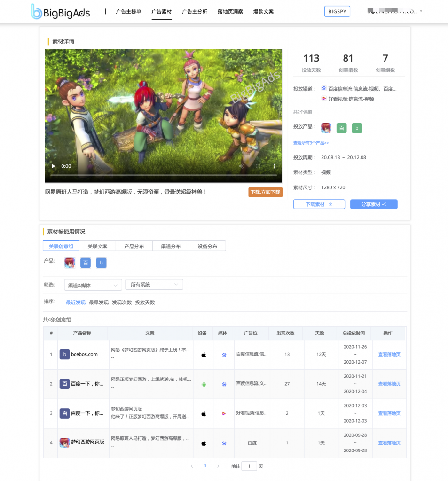Seek on the video progress bar
Screen dimensions: 448x481
click(163, 175)
